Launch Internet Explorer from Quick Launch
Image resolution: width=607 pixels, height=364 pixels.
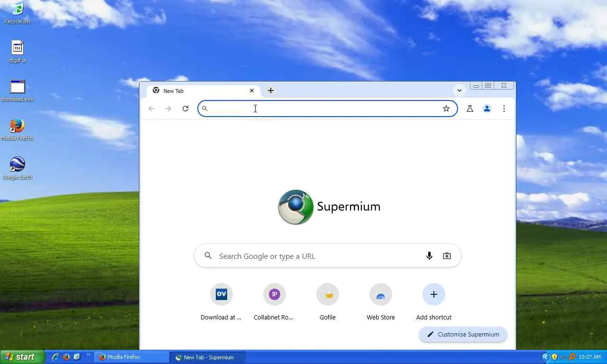click(x=55, y=357)
